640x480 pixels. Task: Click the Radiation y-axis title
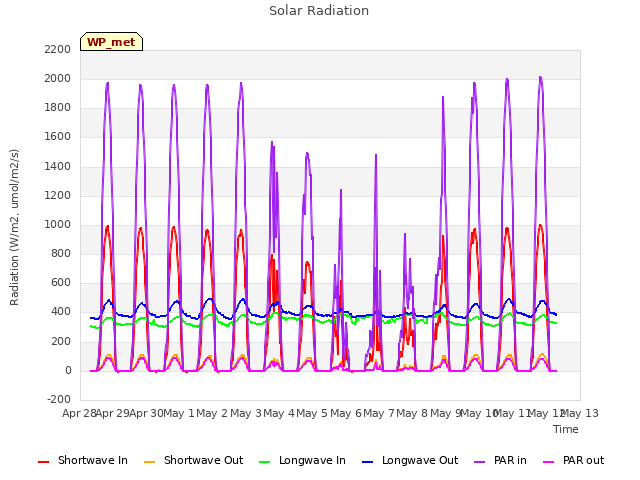click(x=14, y=227)
